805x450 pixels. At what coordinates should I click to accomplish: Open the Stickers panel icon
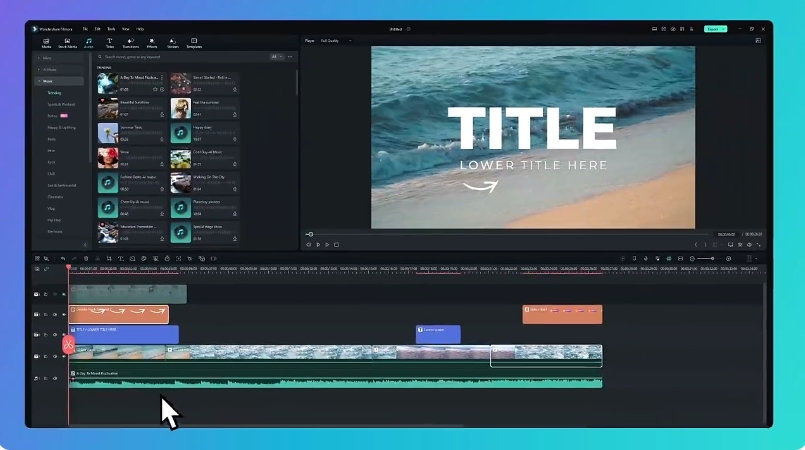173,43
